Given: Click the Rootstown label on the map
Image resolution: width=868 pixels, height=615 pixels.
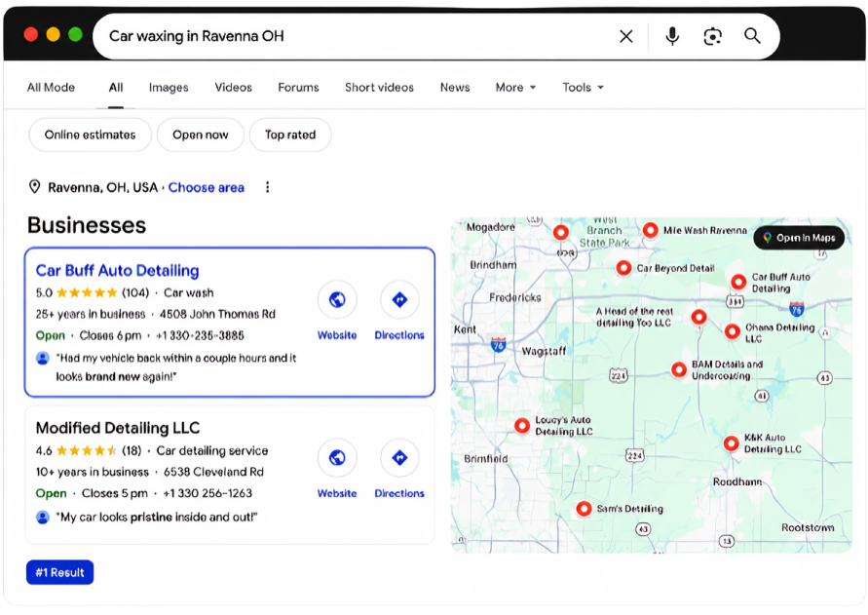Looking at the screenshot, I should [808, 527].
